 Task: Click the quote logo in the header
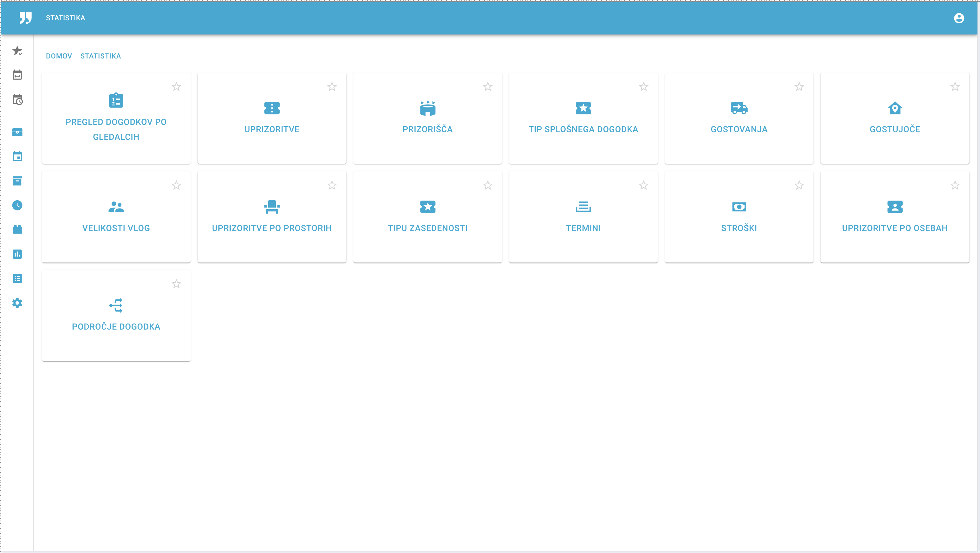[x=25, y=18]
